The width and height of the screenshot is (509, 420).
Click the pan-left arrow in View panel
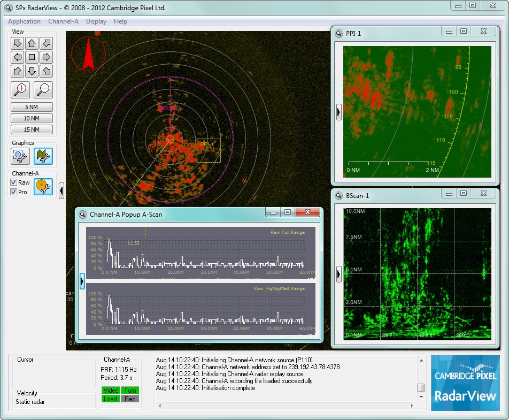tap(17, 56)
